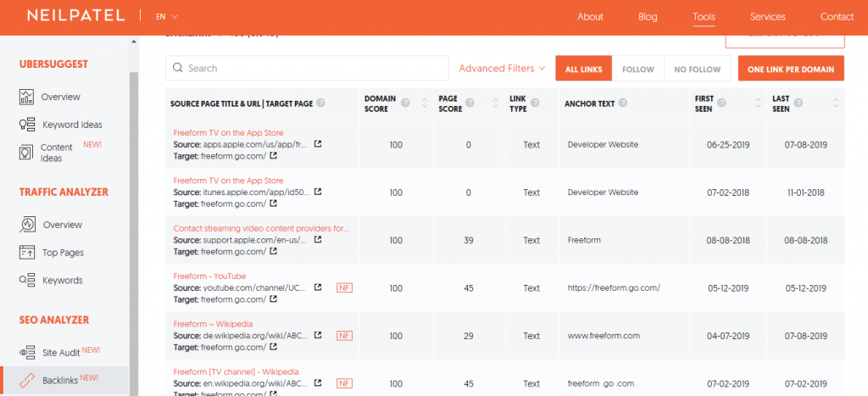The height and width of the screenshot is (396, 868).
Task: Click NF badge in youtube.com row
Action: point(344,288)
